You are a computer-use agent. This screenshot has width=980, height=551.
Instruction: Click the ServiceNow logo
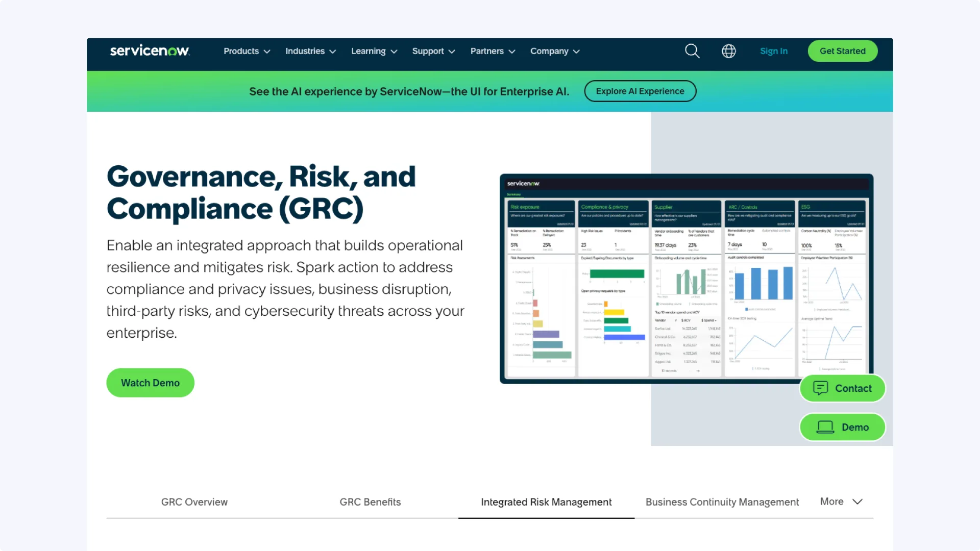(150, 51)
